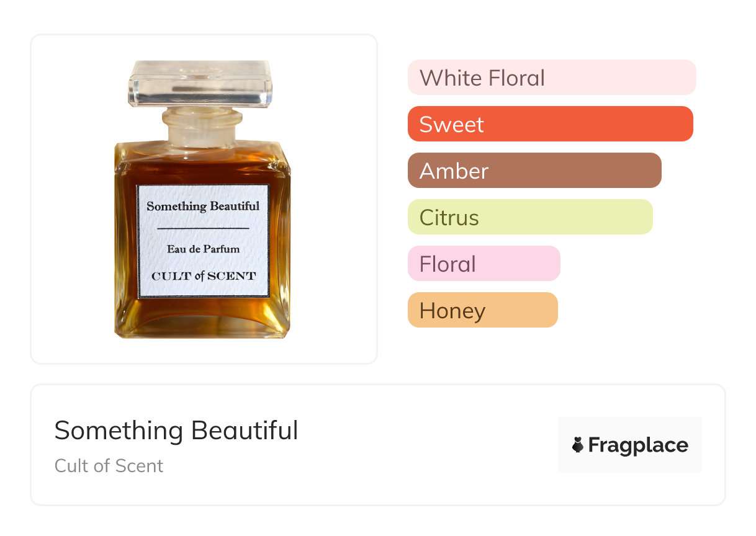
Task: Click "CULT of SCENT" on the bottle label
Action: [x=203, y=276]
